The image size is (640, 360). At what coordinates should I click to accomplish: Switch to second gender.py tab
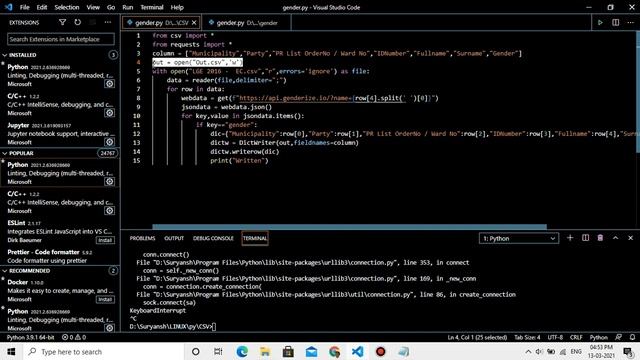[246, 23]
